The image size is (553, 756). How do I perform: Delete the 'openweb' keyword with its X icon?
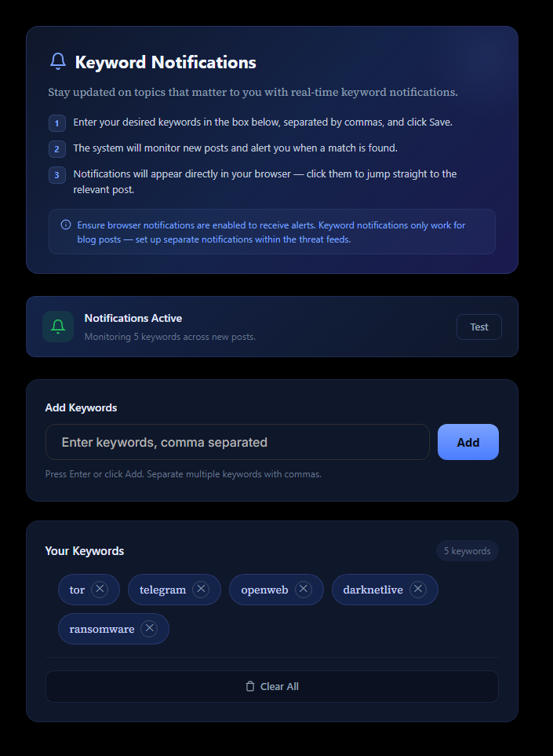click(x=304, y=590)
